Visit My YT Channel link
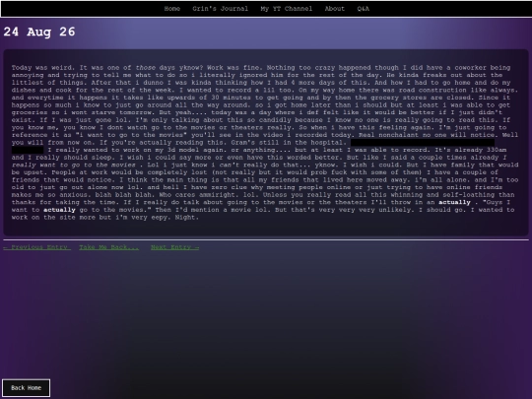 pos(287,9)
